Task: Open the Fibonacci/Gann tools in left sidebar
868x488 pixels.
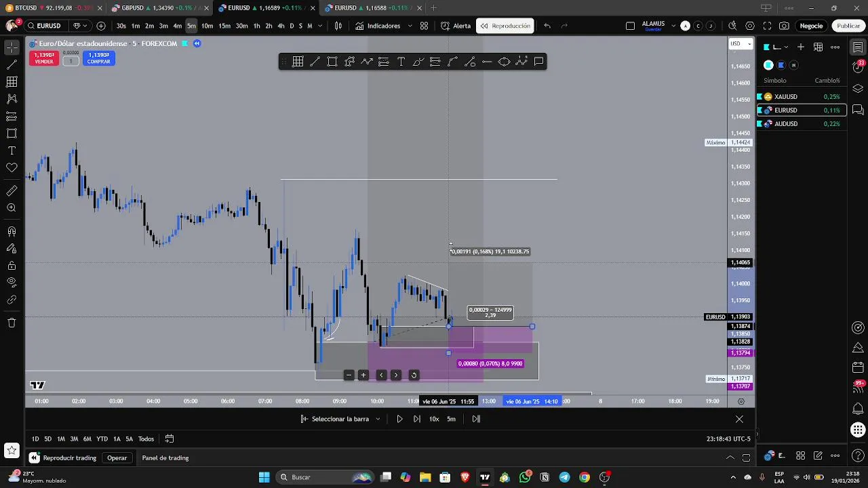Action: 12,82
